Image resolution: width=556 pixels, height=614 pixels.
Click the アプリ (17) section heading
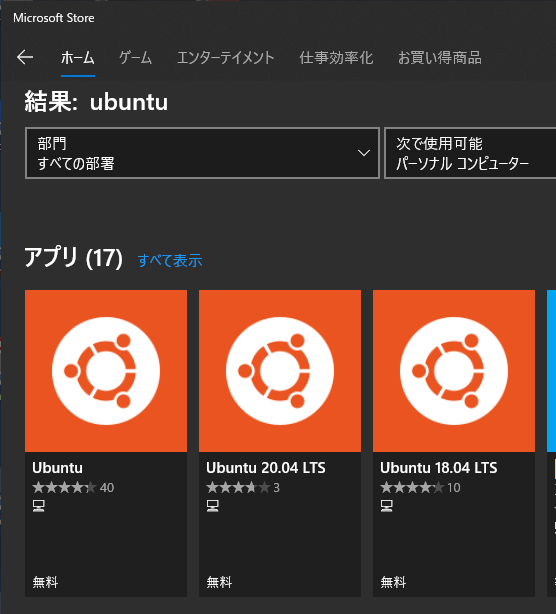pos(74,258)
